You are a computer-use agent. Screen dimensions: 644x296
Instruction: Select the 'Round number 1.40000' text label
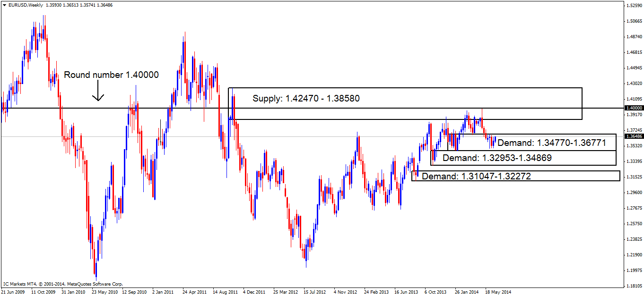111,75
